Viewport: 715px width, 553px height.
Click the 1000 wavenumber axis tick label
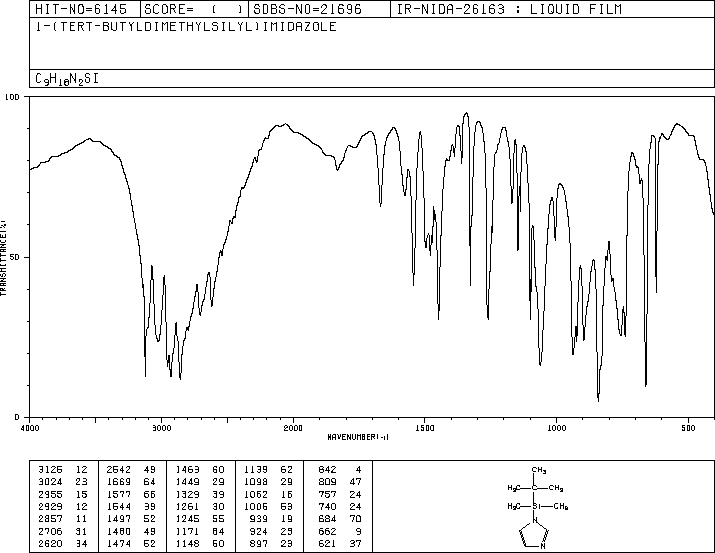point(556,428)
